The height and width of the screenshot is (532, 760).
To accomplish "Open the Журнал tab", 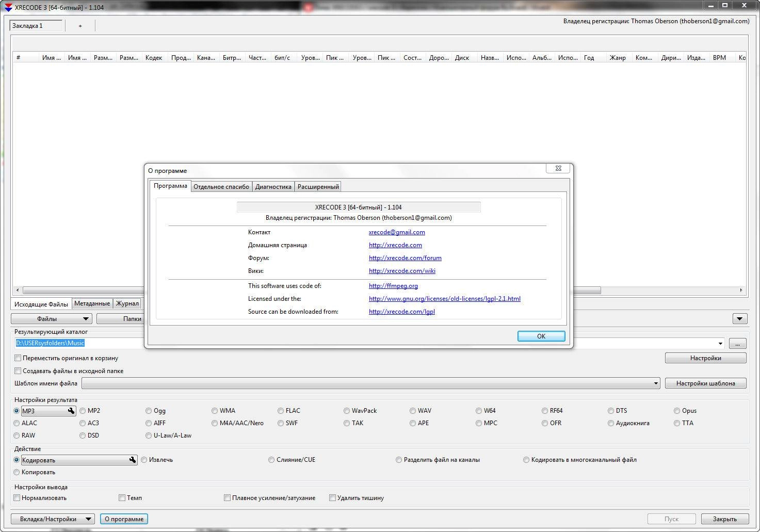I will [127, 303].
